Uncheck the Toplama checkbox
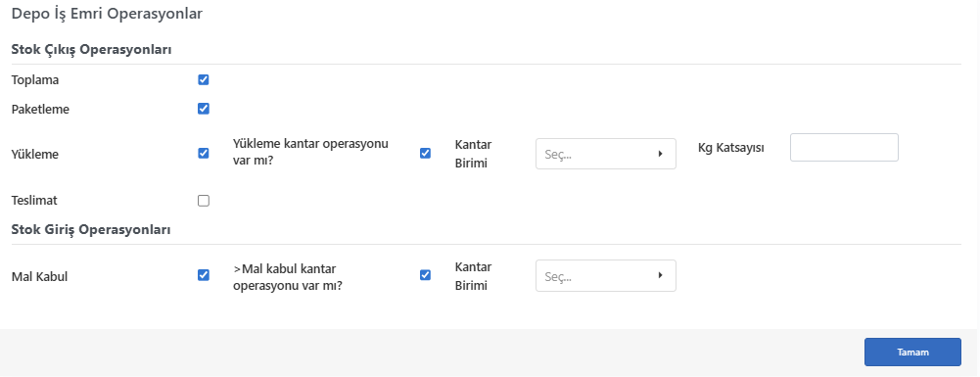980x377 pixels. click(203, 80)
